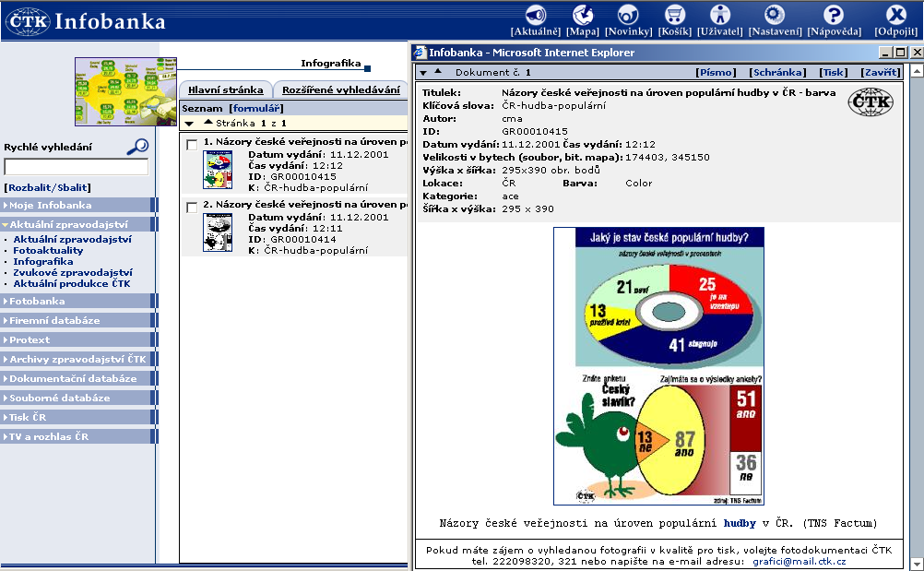Click the Tisk link in document window
This screenshot has width=924, height=571.
tap(833, 72)
